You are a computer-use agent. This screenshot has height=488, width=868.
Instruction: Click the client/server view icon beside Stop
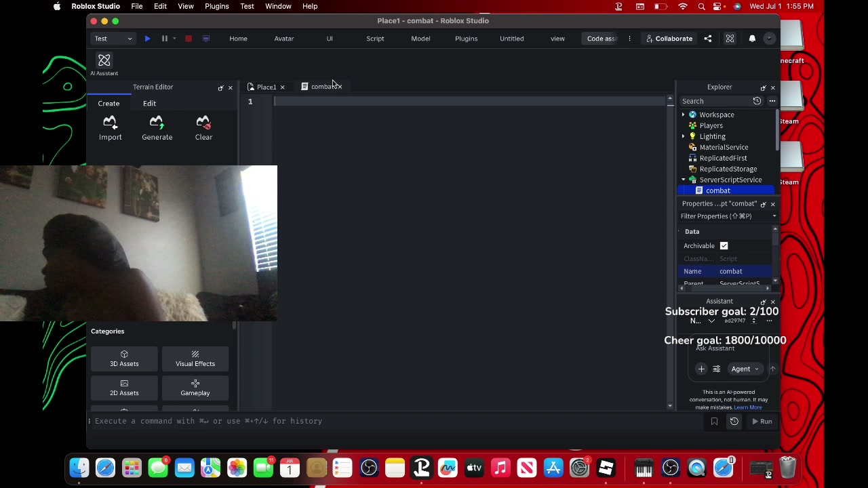point(206,39)
